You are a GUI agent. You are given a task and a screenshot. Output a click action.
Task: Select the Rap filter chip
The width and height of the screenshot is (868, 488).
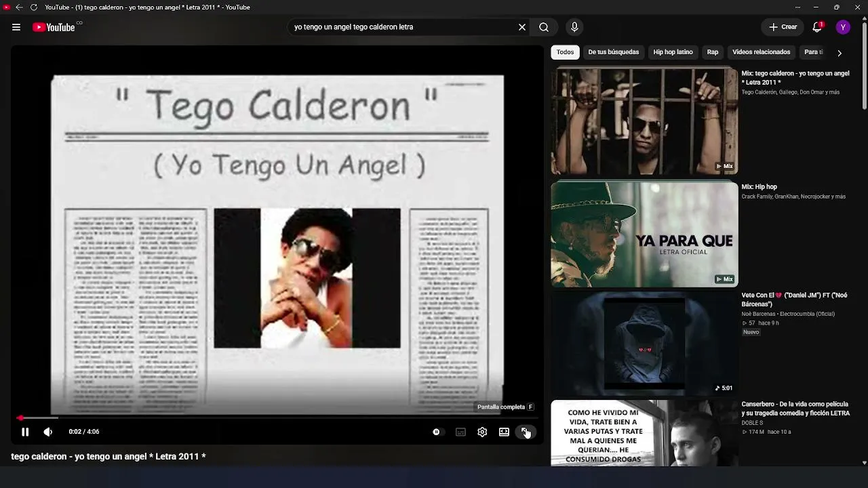[x=713, y=52]
